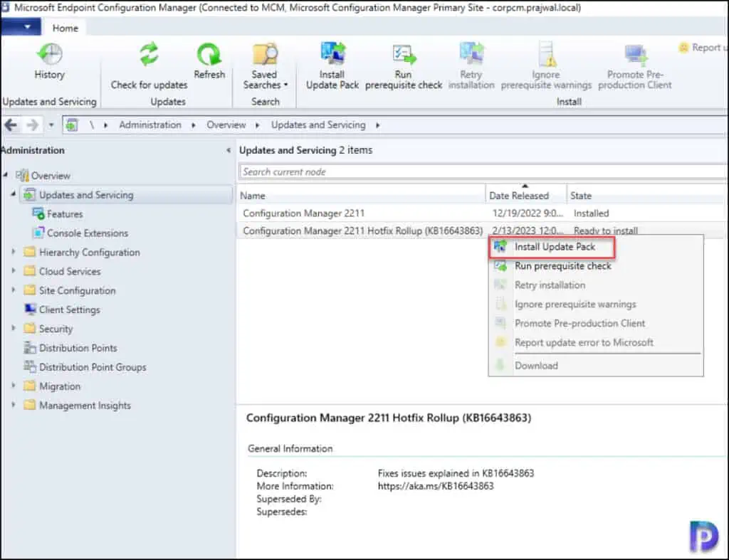This screenshot has width=729, height=560.
Task: Click the breadcrumb root node icon
Action: 72,125
